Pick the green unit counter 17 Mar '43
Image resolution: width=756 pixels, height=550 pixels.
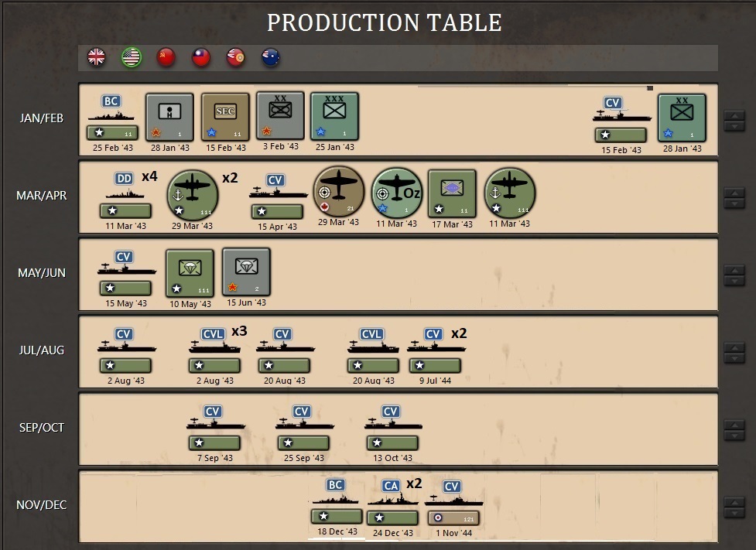click(x=452, y=194)
